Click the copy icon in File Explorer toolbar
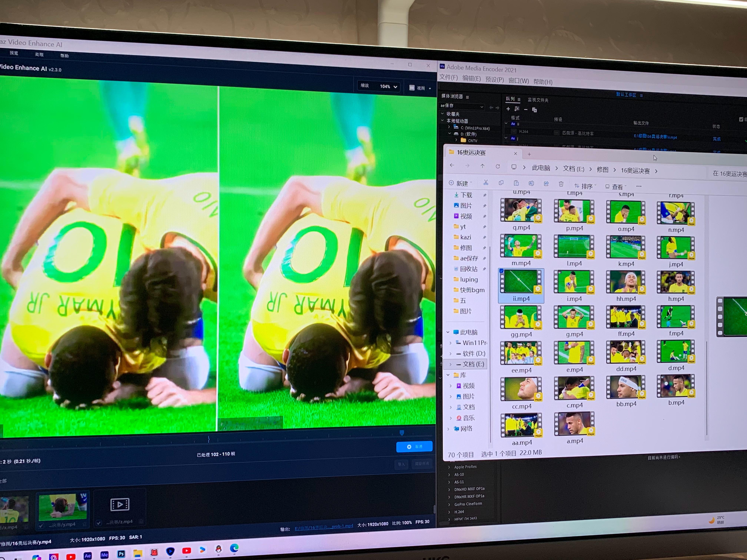Viewport: 747px width, 560px height. coord(501,183)
